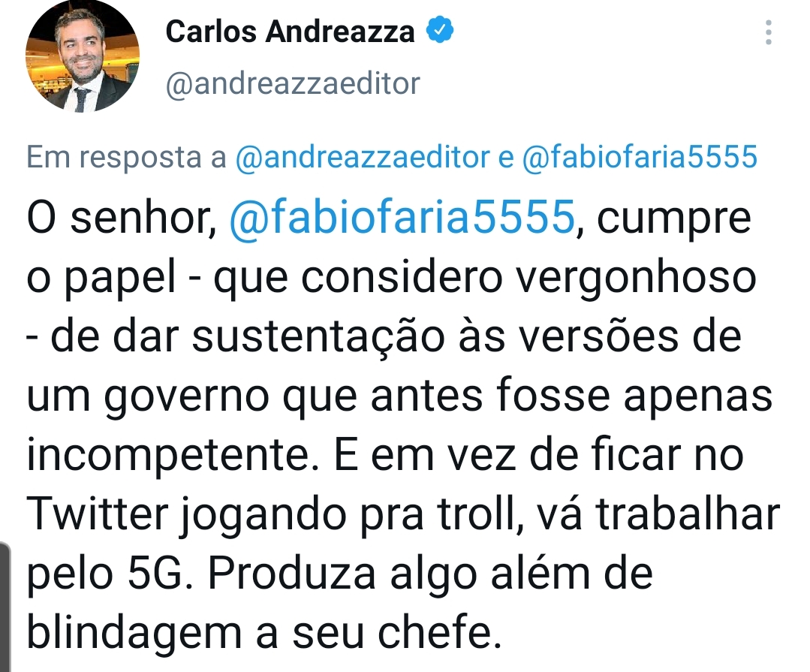Open the gray @andreazzaeditor handle below name
This screenshot has width=810, height=672.
pos(293,83)
